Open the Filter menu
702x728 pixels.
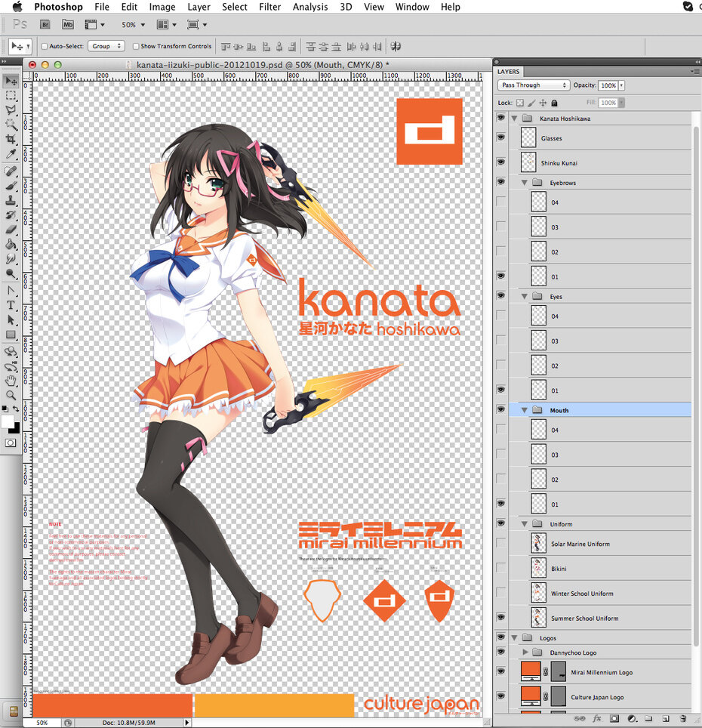click(x=270, y=7)
